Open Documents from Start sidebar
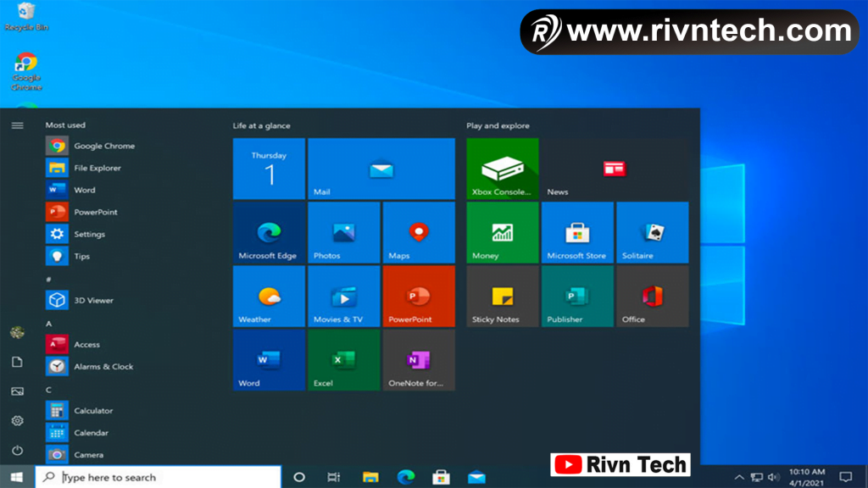The image size is (868, 488). click(x=17, y=362)
